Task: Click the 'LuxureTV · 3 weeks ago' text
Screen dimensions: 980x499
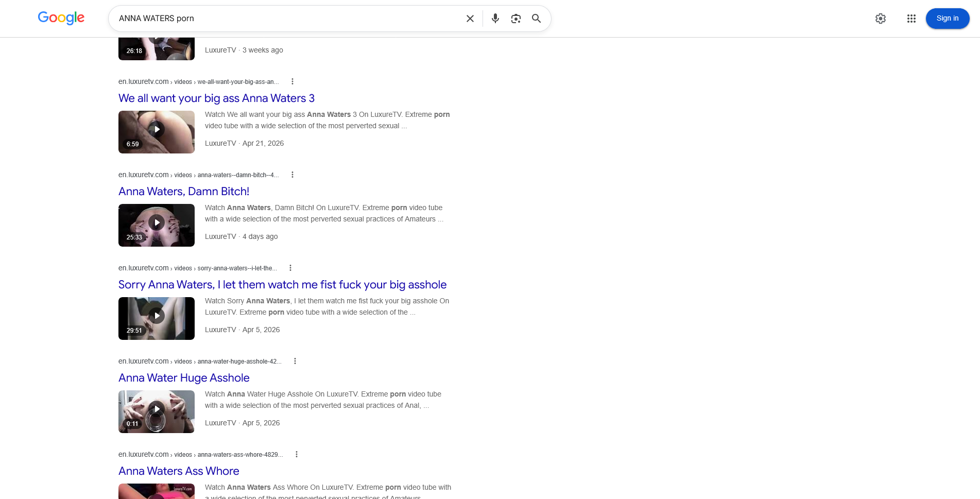Action: tap(244, 50)
